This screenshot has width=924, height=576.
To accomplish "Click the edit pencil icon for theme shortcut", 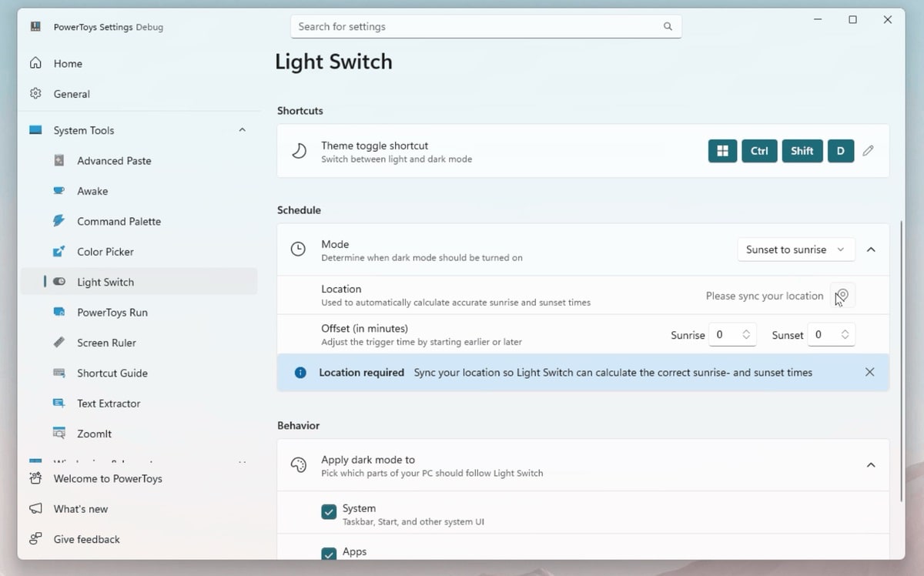I will point(868,151).
